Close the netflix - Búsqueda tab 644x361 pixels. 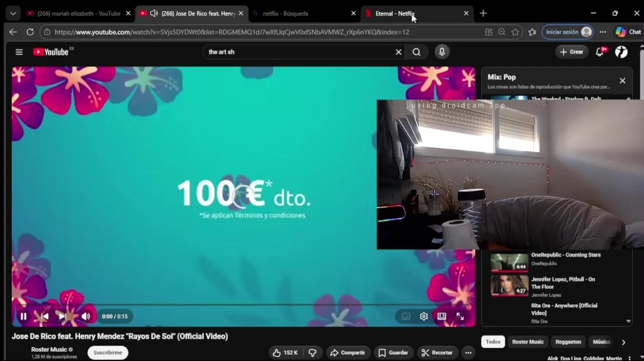point(354,14)
